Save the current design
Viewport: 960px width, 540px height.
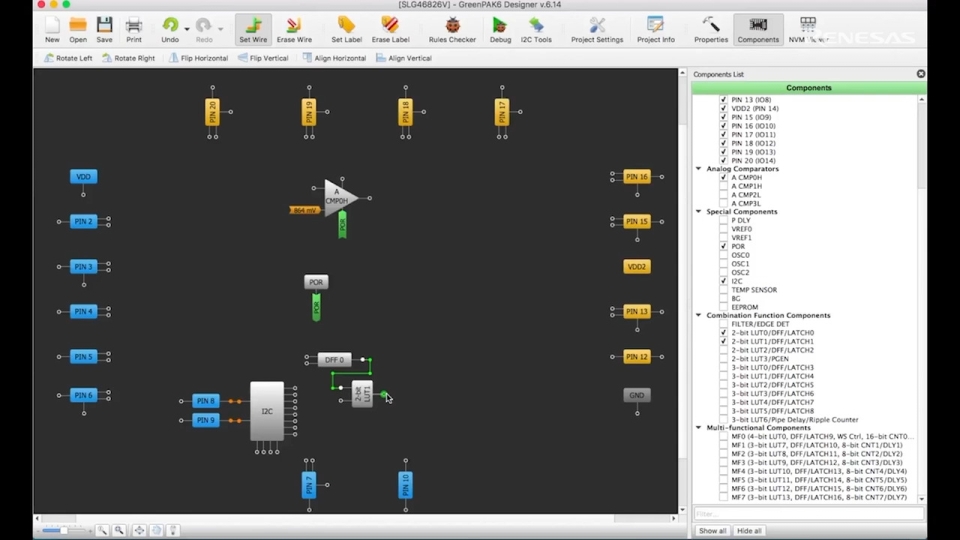(x=104, y=29)
